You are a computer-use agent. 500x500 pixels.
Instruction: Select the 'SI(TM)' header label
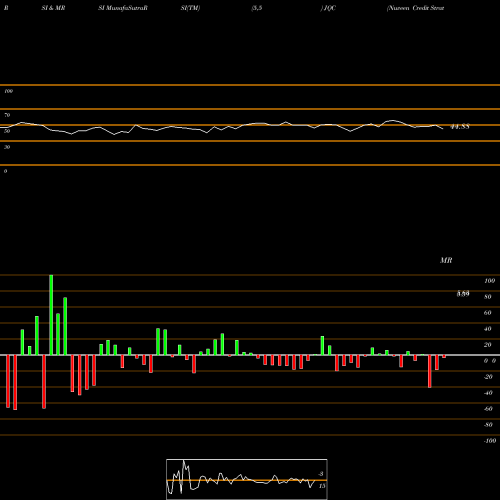pyautogui.click(x=190, y=8)
